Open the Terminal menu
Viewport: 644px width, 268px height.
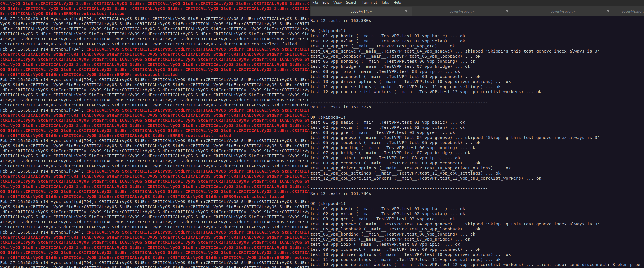point(369,3)
